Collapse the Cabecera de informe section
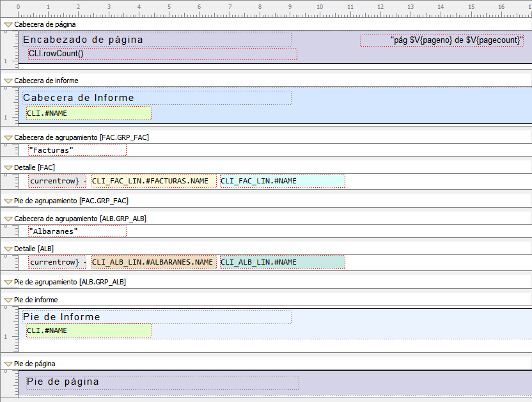Viewport: 532px width, 402px height. [x=8, y=81]
